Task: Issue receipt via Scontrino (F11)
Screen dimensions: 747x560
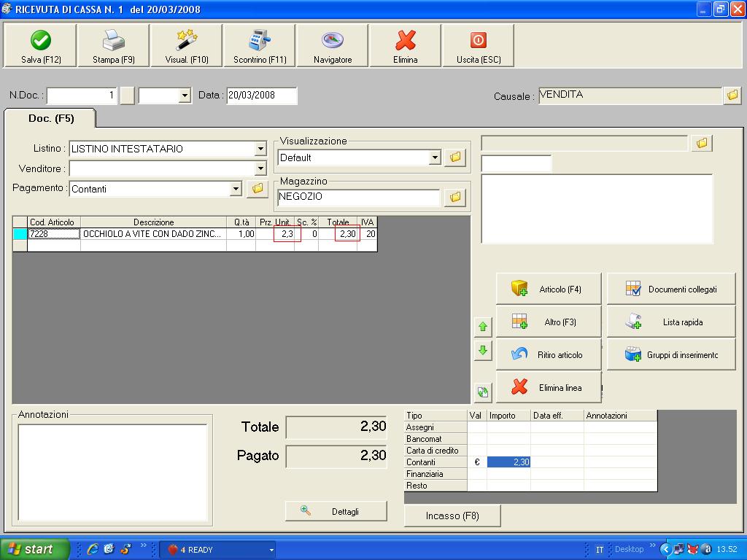Action: 260,46
